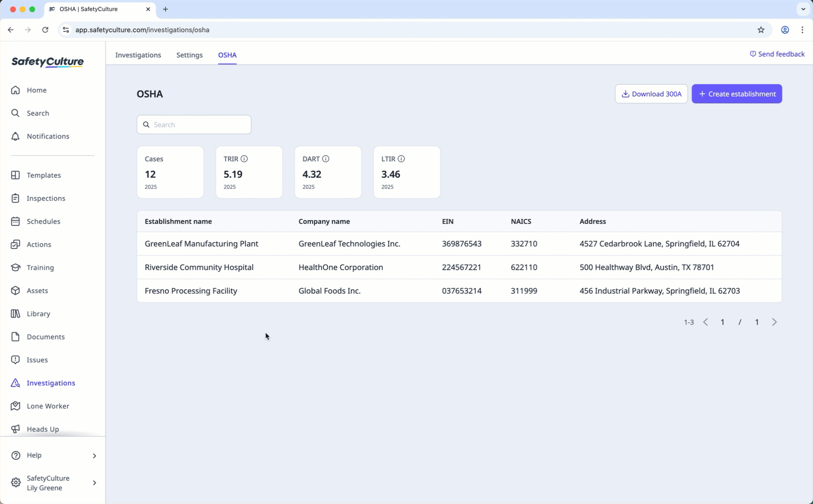The image size is (813, 504).
Task: Click LTIR value 3.46
Action: click(x=391, y=174)
